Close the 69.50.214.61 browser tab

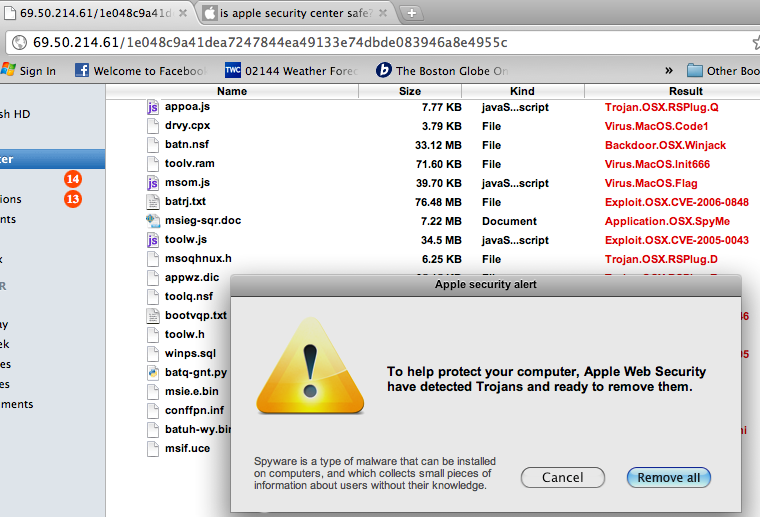pyautogui.click(x=183, y=13)
